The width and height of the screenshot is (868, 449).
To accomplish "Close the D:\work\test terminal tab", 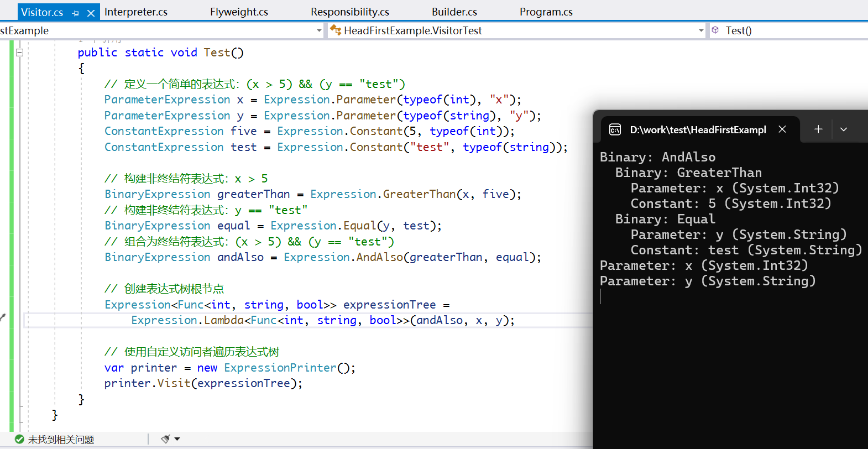I will coord(782,129).
